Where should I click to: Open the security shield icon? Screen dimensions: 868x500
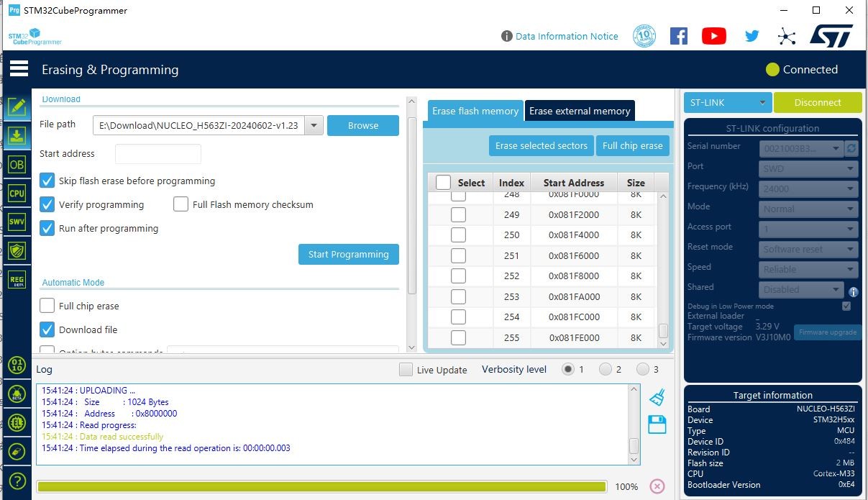[x=17, y=251]
